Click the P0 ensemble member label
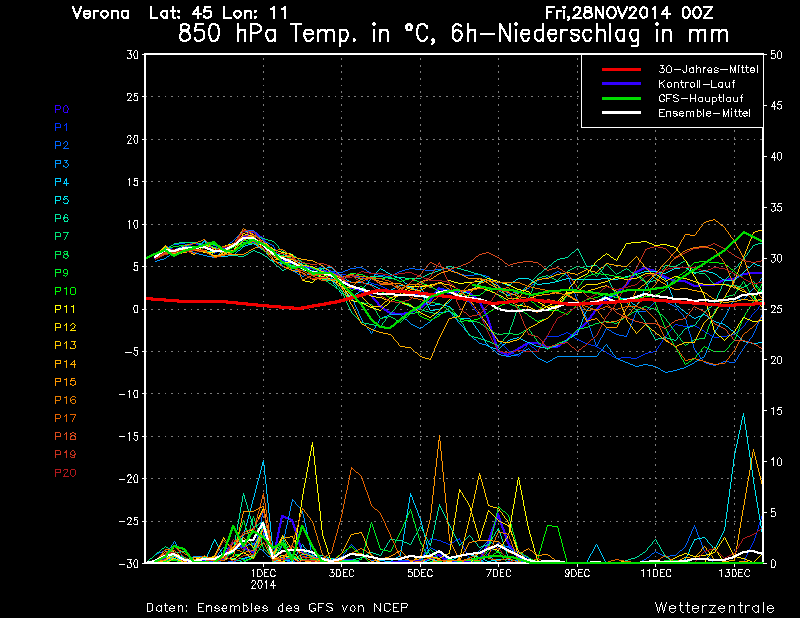The height and width of the screenshot is (618, 800). [61, 109]
